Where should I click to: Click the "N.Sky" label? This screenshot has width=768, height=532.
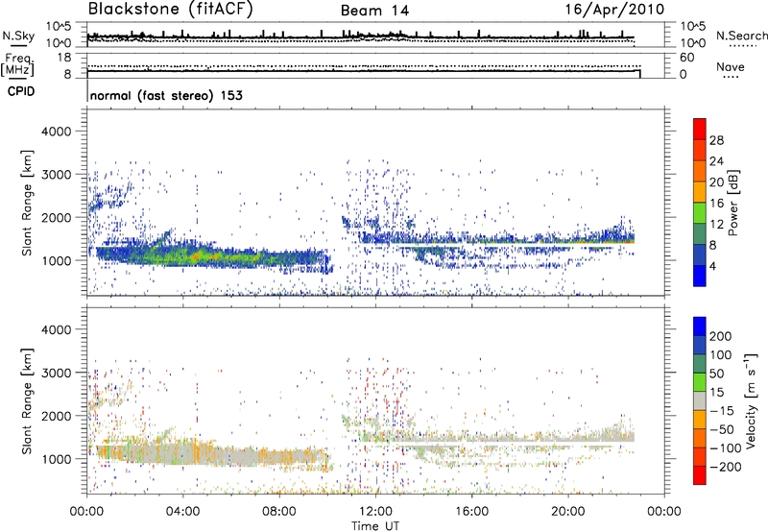click(18, 36)
